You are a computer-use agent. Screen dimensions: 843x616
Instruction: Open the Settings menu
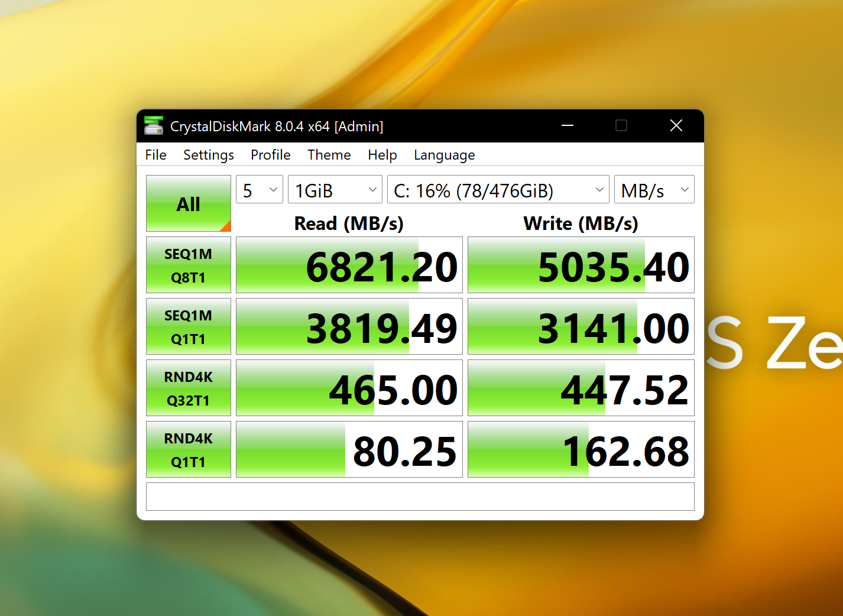tap(209, 155)
